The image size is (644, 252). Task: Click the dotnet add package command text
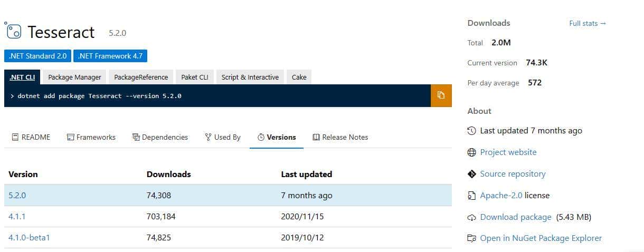pyautogui.click(x=100, y=96)
